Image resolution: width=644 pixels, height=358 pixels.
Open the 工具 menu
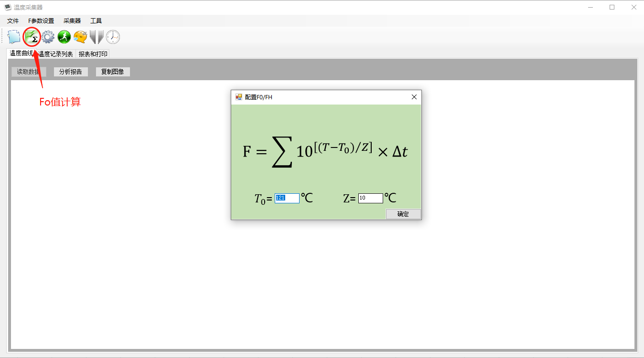coord(96,21)
